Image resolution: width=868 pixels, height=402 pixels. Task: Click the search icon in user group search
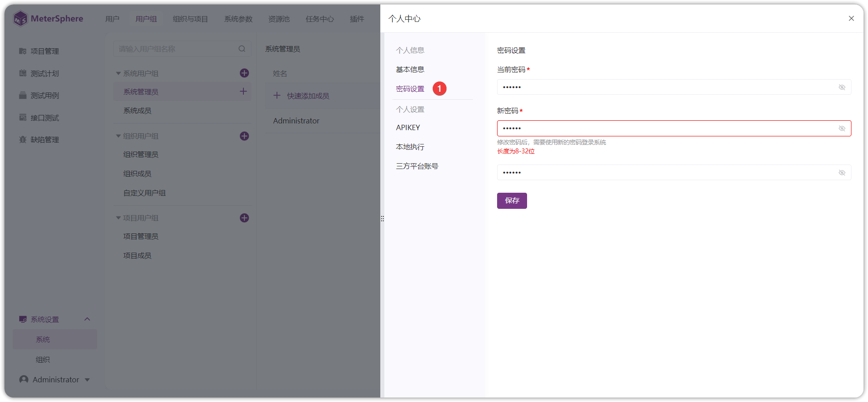(x=242, y=49)
